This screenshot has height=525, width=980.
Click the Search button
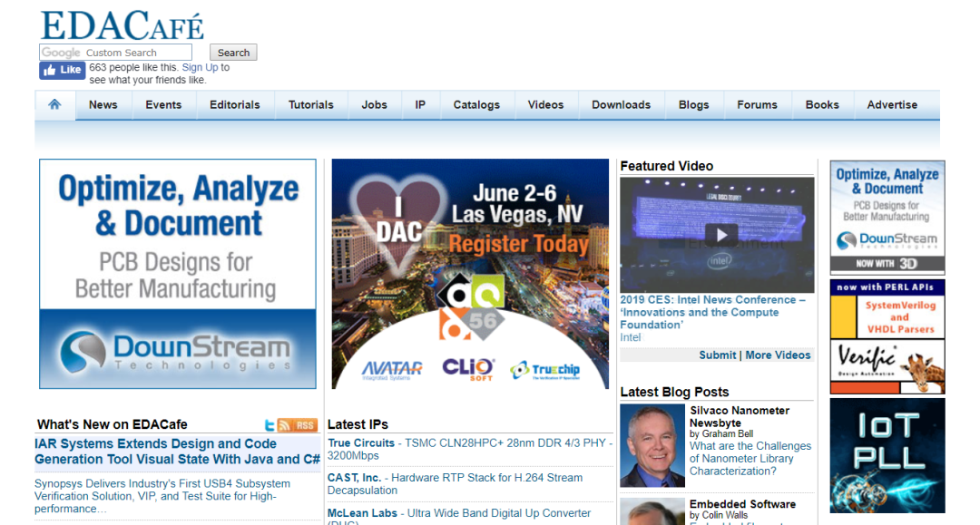click(233, 53)
